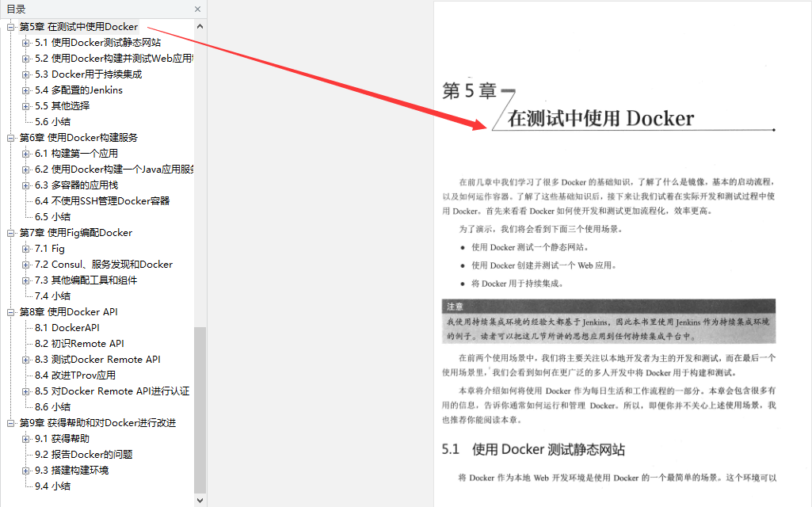Open bookmark 7.1 Fig
The width and height of the screenshot is (812, 507).
click(x=50, y=249)
